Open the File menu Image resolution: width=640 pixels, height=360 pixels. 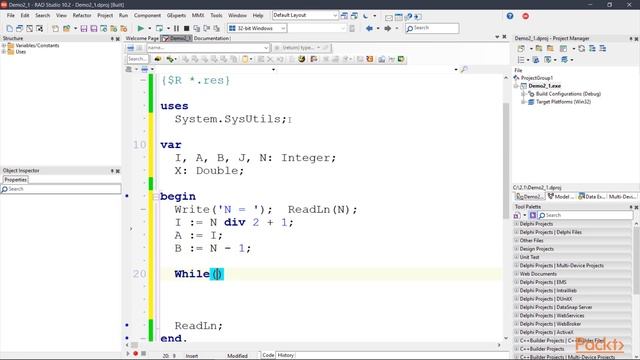click(11, 16)
